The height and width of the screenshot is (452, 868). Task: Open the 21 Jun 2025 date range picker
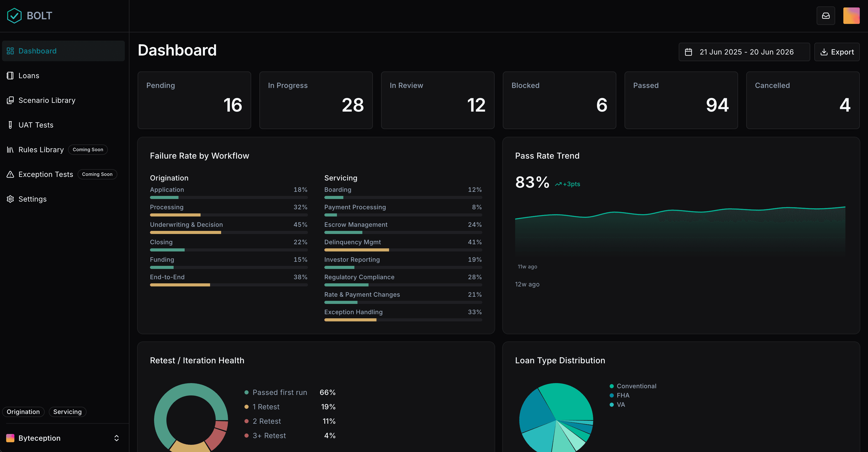point(744,52)
